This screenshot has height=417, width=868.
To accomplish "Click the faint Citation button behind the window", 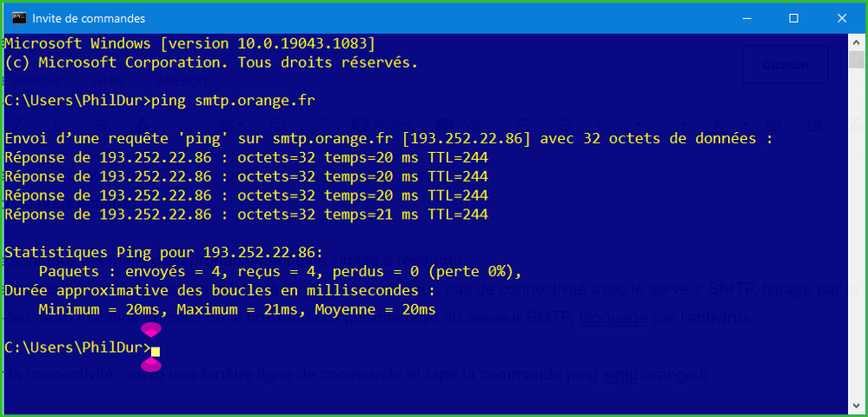I will [x=785, y=64].
